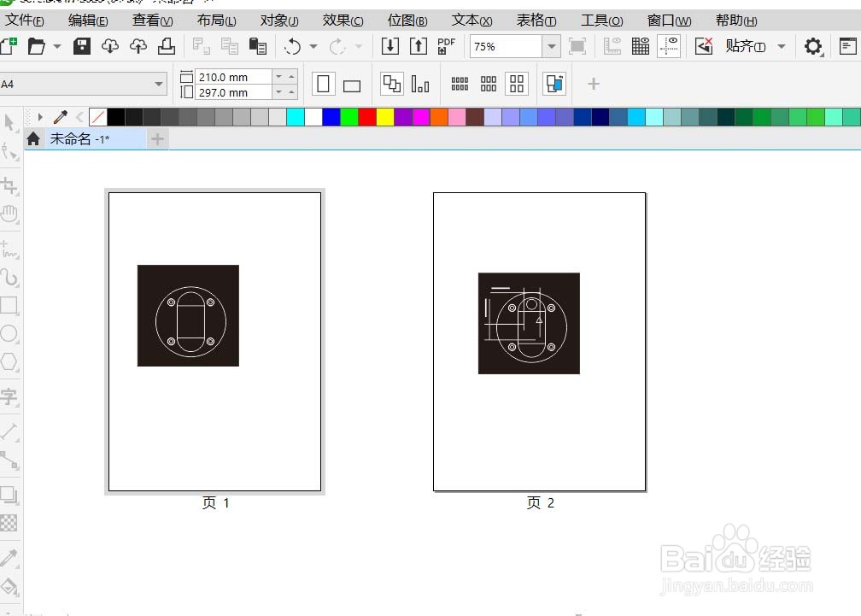861x616 pixels.
Task: Open the 布局 menu
Action: tap(217, 21)
